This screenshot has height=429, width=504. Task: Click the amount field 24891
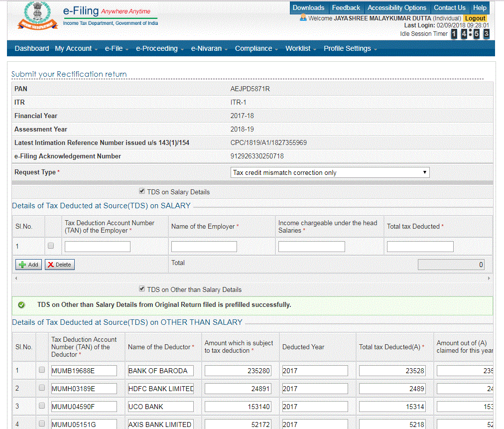238,389
